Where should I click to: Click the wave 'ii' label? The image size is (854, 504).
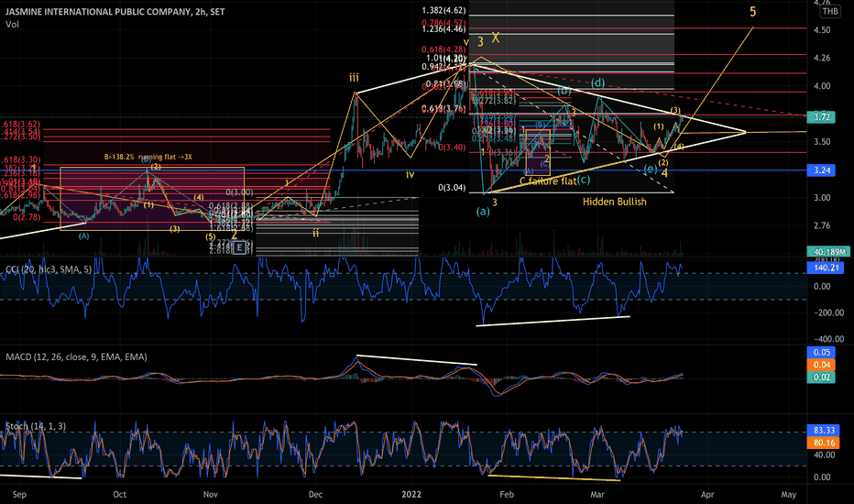tap(315, 233)
